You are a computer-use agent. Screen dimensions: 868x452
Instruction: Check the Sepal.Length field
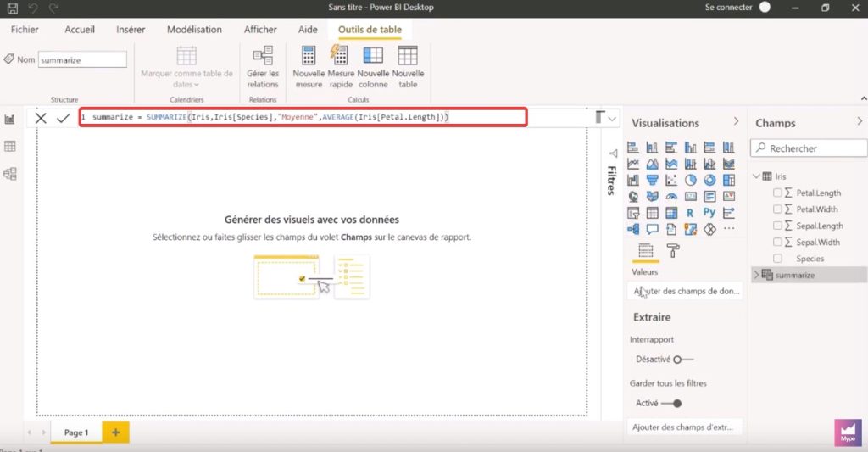pyautogui.click(x=777, y=226)
